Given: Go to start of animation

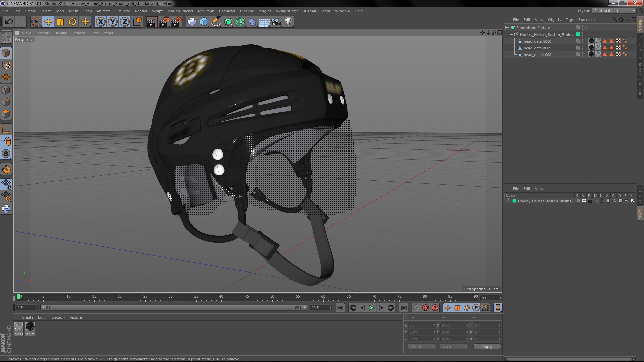Looking at the screenshot, I should 340,308.
